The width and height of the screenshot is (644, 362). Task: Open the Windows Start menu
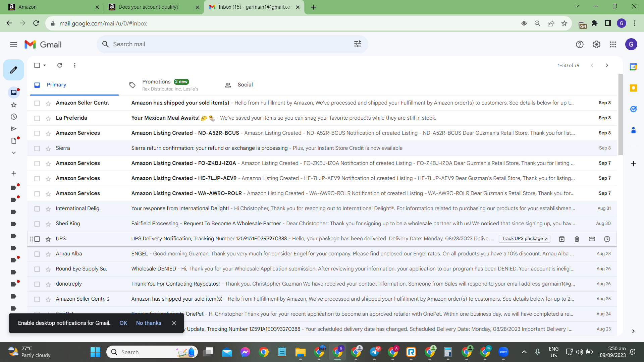95,352
